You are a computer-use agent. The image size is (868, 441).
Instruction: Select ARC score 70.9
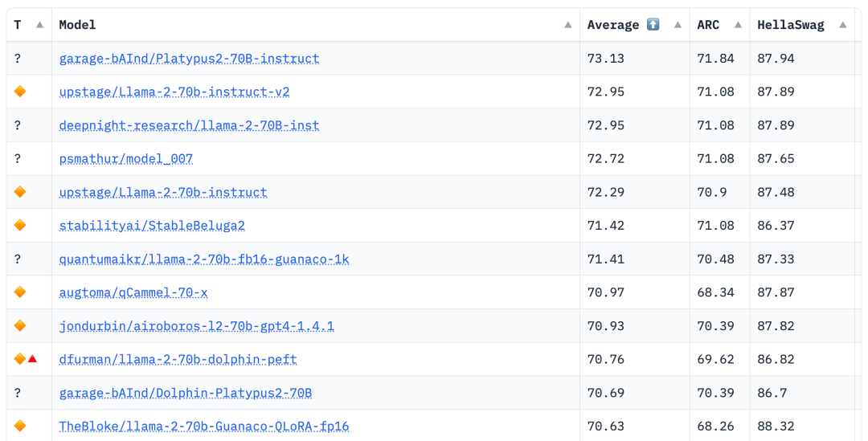[712, 193]
